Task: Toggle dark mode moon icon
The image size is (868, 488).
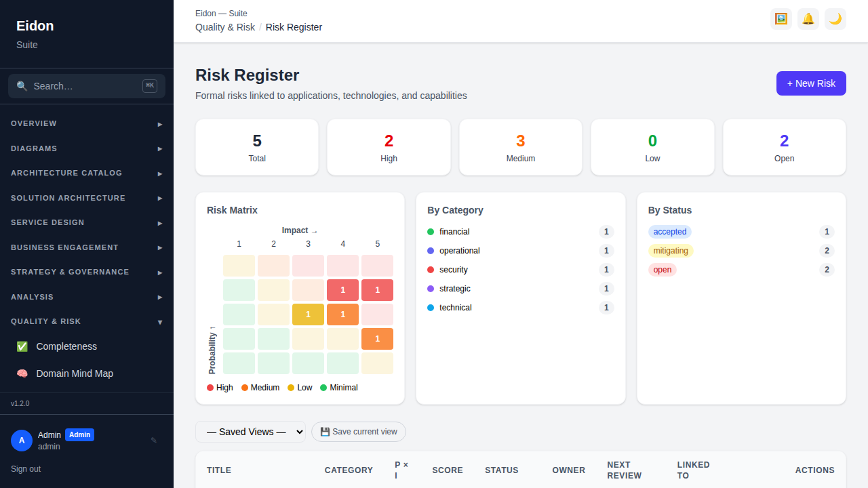Action: tap(835, 19)
